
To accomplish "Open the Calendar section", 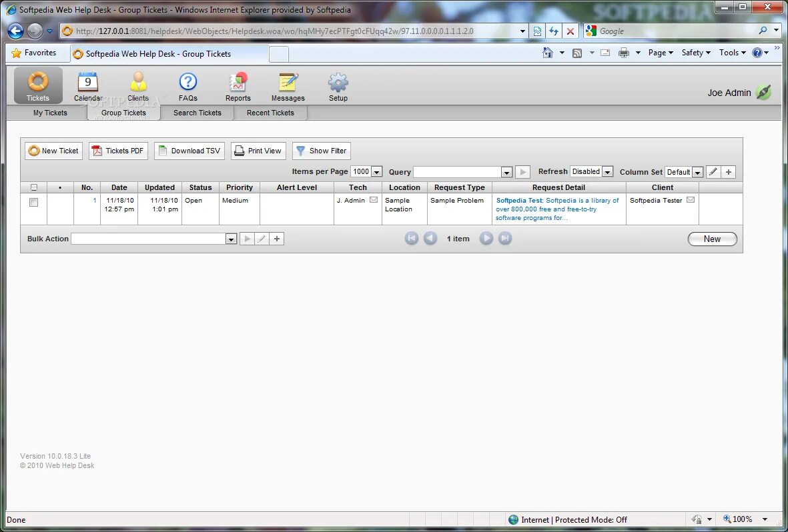I will (x=88, y=87).
